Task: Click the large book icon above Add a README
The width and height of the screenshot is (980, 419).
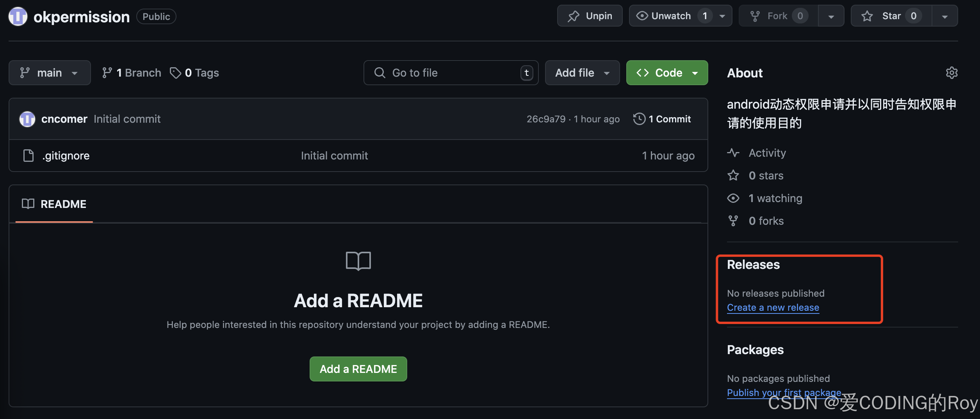Action: [358, 261]
